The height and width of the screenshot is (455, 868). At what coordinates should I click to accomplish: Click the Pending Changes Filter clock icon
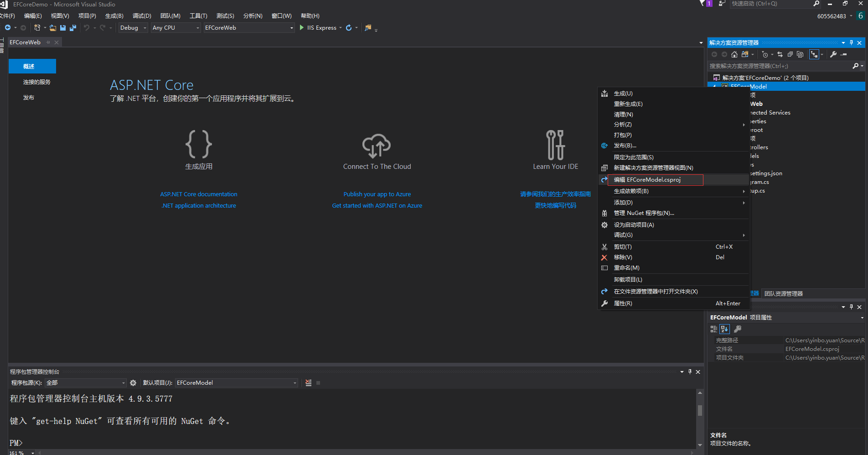765,54
